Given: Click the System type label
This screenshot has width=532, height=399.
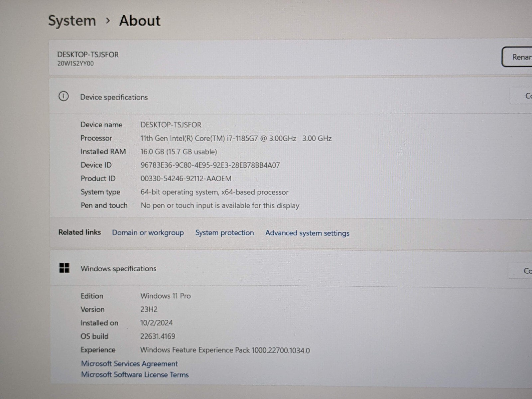Looking at the screenshot, I should click(x=100, y=192).
